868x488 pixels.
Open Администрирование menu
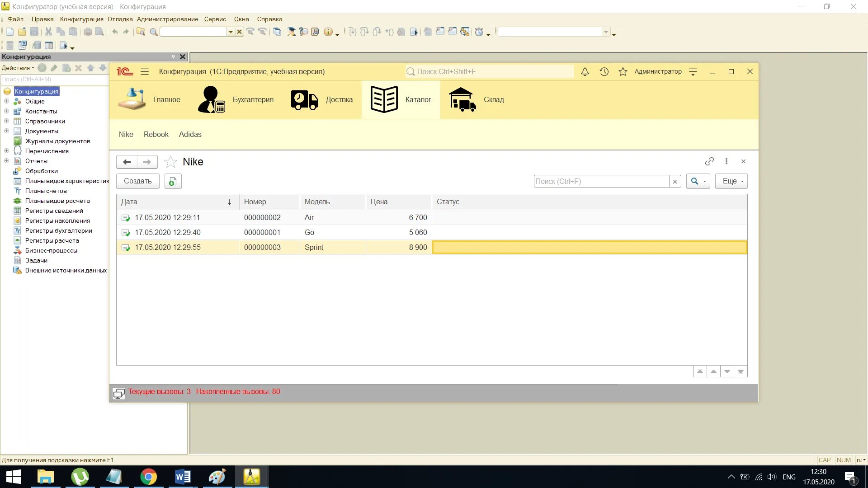coord(167,19)
